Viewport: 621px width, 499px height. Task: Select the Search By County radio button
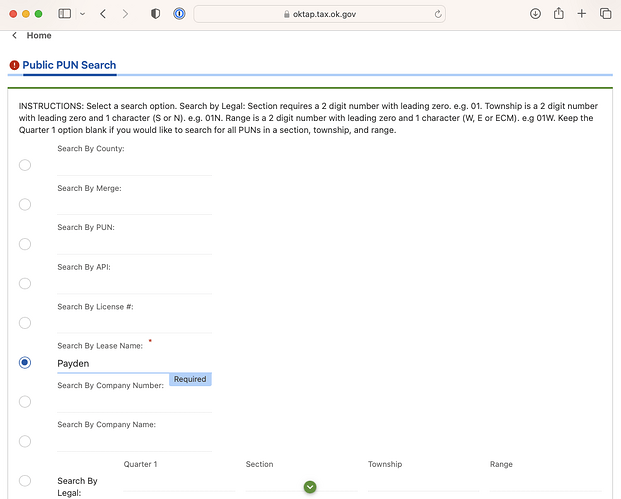[x=25, y=165]
